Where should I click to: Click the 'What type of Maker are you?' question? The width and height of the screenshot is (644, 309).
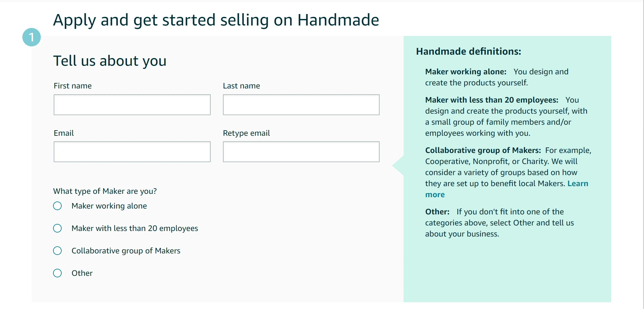coord(105,191)
